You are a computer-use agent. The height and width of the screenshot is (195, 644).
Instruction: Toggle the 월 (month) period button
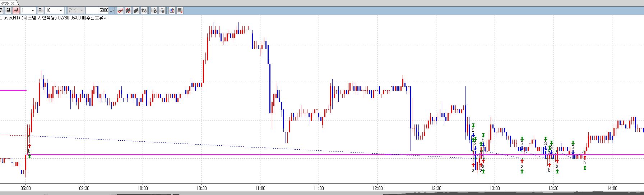tap(8, 10)
